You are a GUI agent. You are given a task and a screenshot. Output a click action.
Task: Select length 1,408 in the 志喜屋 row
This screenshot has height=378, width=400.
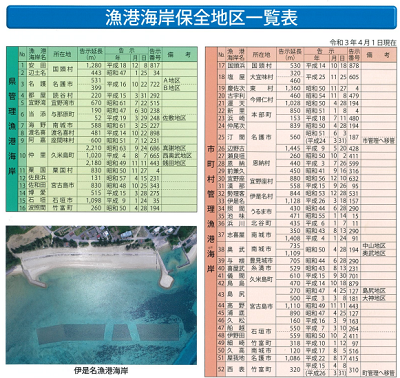[293, 238]
